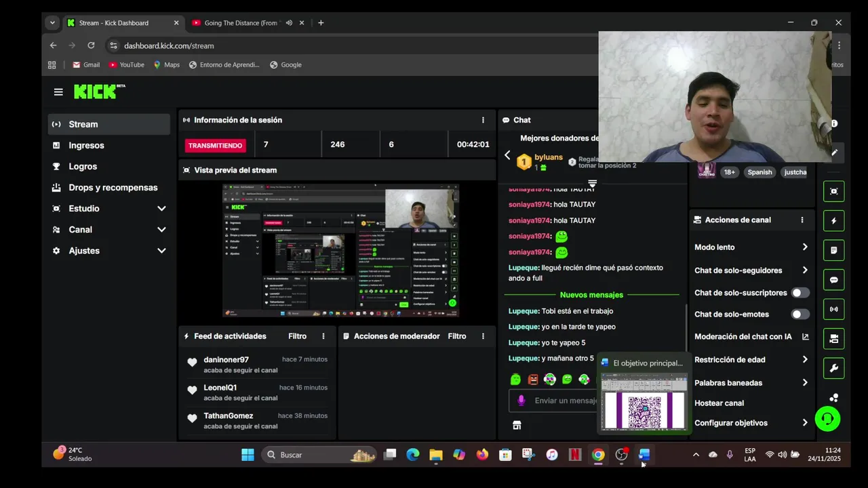Select Stream in the sidebar
This screenshot has height=488, width=868.
tap(108, 124)
